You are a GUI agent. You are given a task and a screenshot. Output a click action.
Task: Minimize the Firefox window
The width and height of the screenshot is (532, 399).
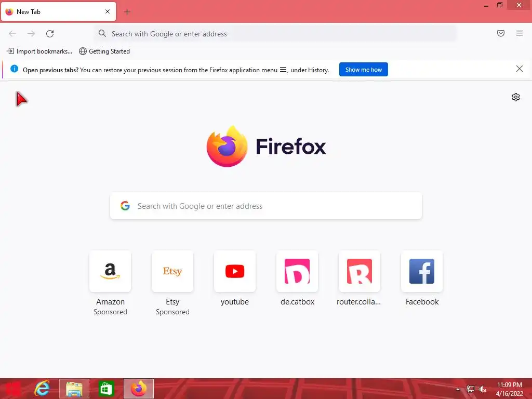click(486, 5)
